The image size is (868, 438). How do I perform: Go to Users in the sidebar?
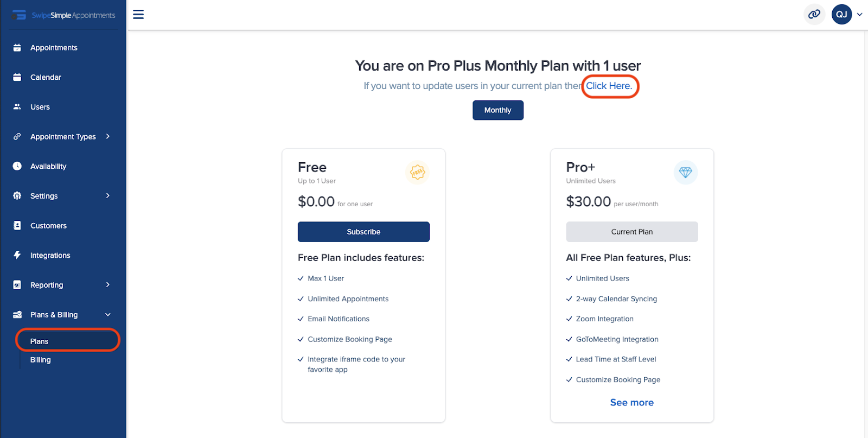[40, 107]
